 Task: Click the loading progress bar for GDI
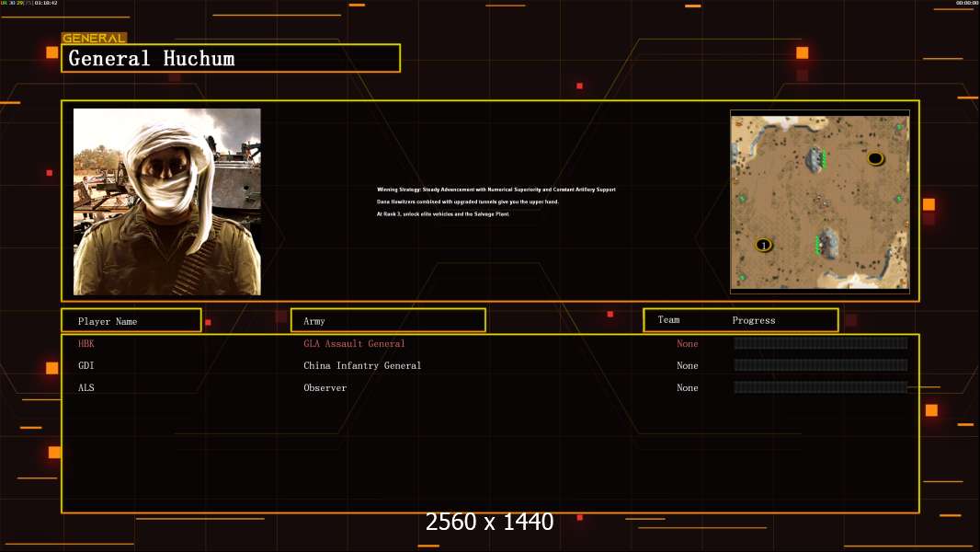(821, 365)
